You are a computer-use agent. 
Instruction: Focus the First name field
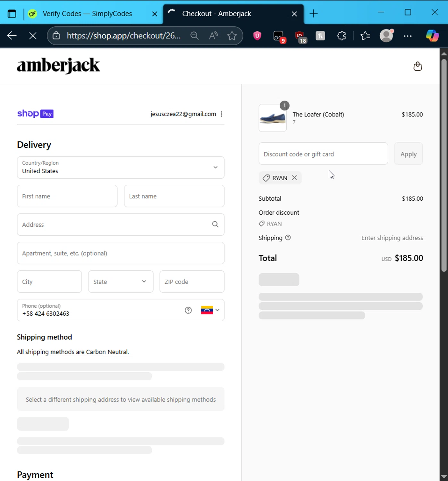[x=67, y=196]
